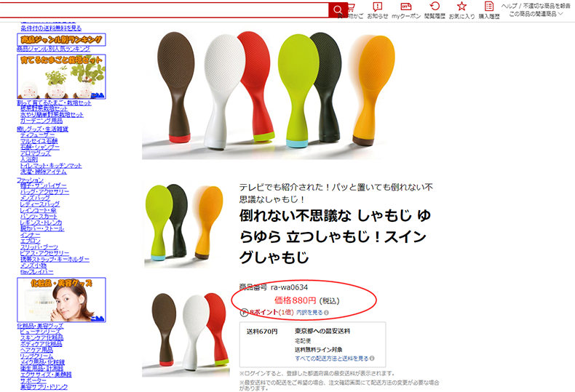This screenshot has width=575, height=392.
Task: Open the ガーデニング用品 link
Action: (x=41, y=121)
